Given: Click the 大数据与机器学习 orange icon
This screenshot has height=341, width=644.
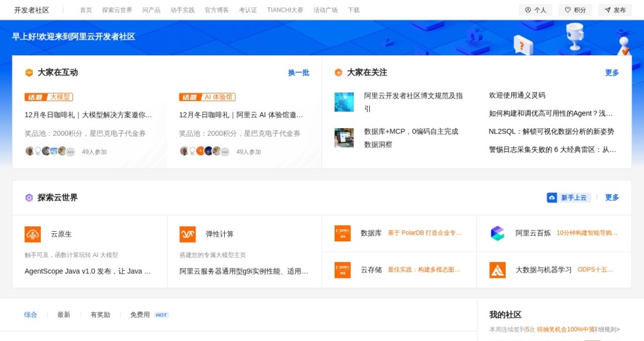Looking at the screenshot, I should coord(497,270).
